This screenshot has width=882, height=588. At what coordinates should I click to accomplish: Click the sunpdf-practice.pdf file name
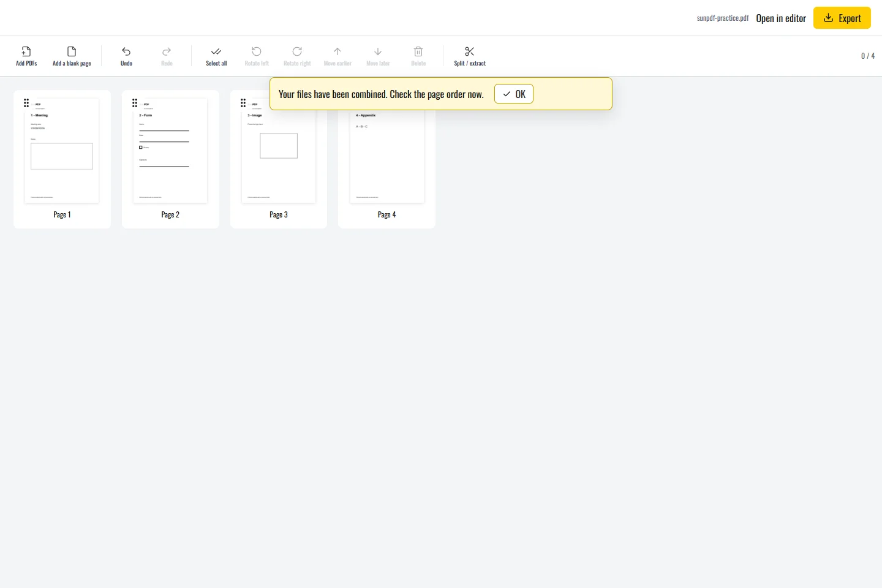click(723, 18)
